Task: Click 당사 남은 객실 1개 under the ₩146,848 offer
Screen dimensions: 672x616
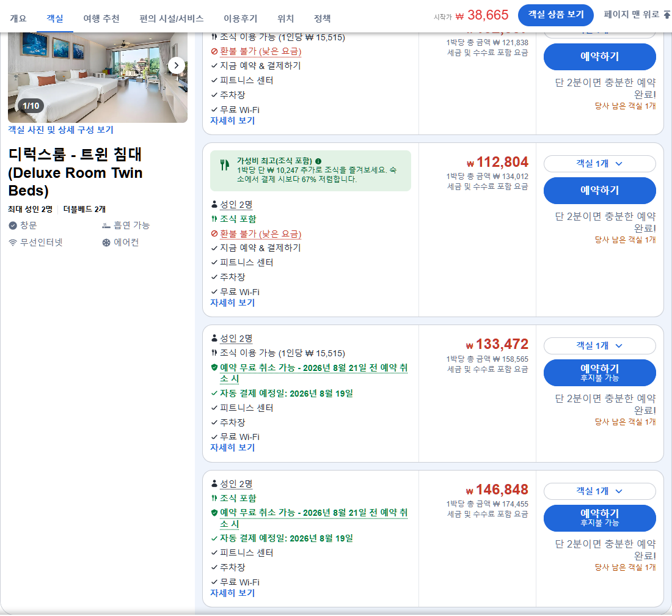Action: (625, 567)
